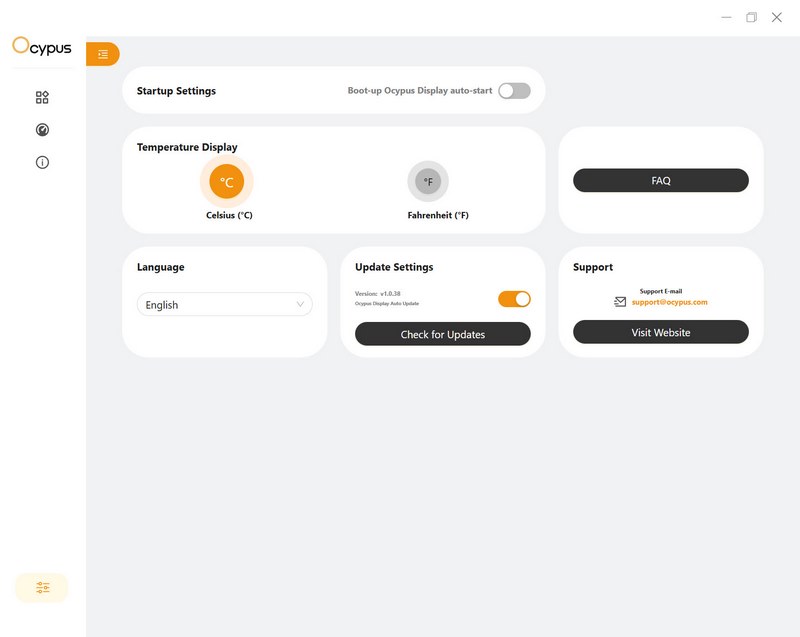Open the gauge monitor page in sidebar
The height and width of the screenshot is (637, 800).
tap(42, 130)
